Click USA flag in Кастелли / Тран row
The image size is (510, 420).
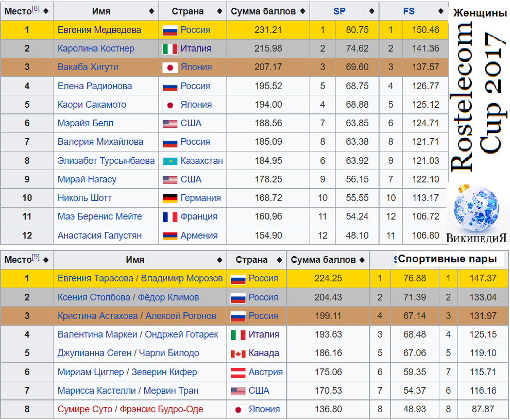(x=238, y=391)
